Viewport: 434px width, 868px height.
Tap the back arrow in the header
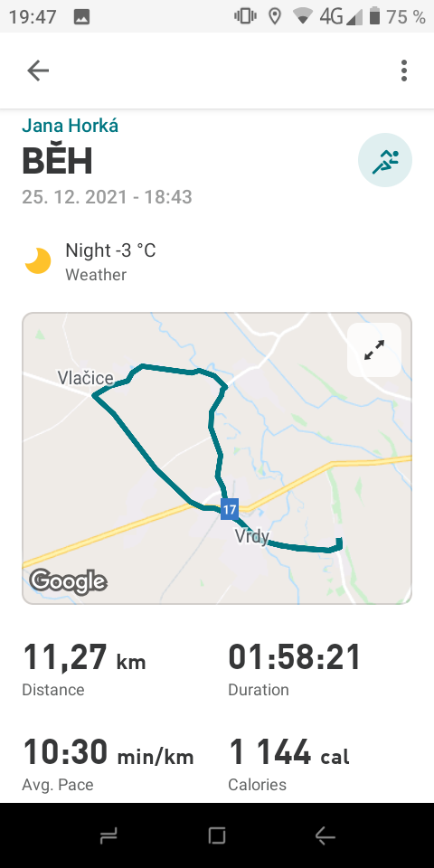click(38, 71)
